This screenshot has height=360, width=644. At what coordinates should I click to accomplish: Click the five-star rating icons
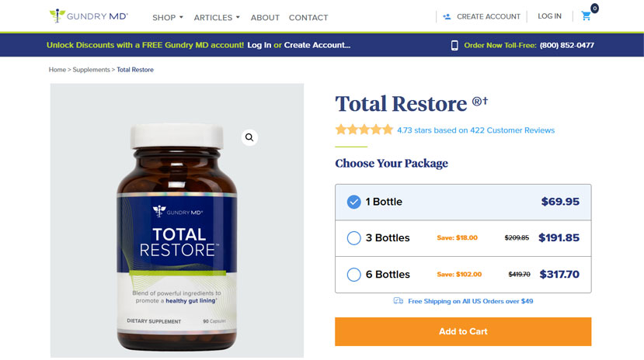pyautogui.click(x=364, y=130)
